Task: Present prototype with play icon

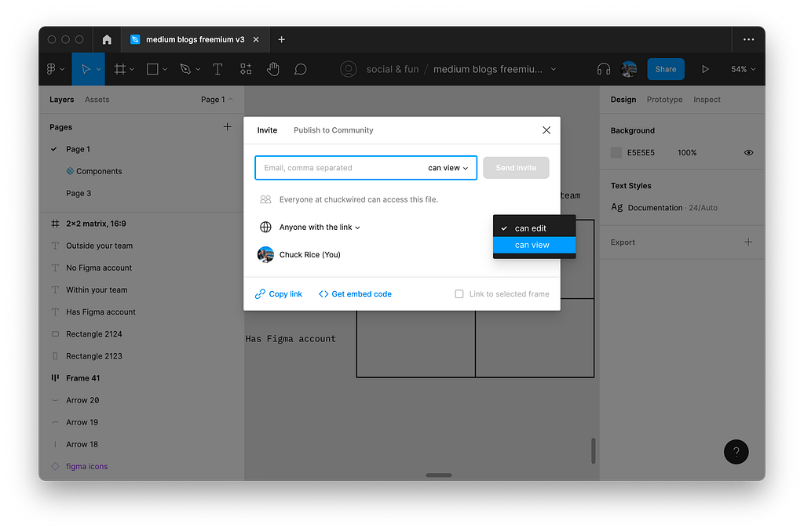Action: [705, 69]
